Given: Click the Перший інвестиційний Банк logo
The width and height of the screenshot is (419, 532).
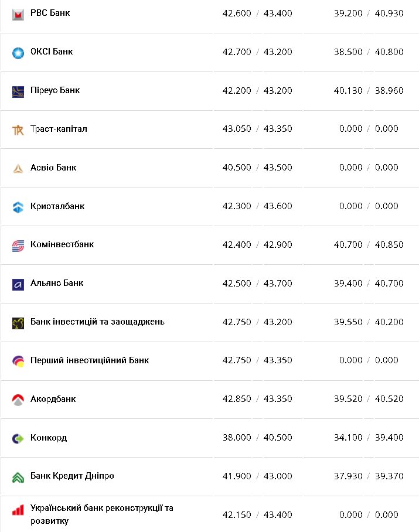Looking at the screenshot, I should tap(18, 362).
